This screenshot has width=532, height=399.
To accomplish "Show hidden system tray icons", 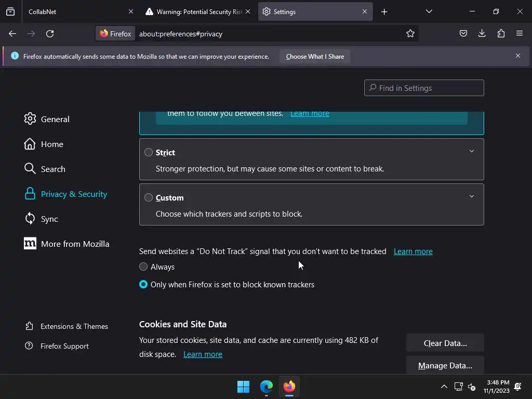I will click(x=444, y=387).
